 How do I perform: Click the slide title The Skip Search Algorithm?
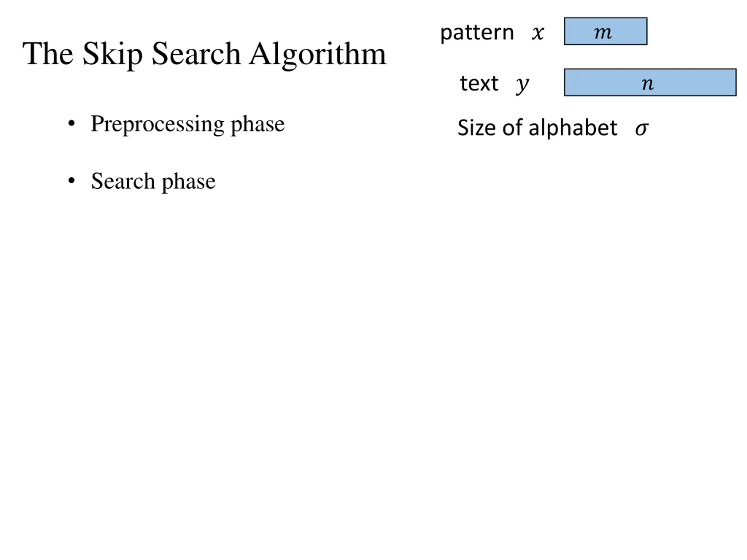[204, 54]
